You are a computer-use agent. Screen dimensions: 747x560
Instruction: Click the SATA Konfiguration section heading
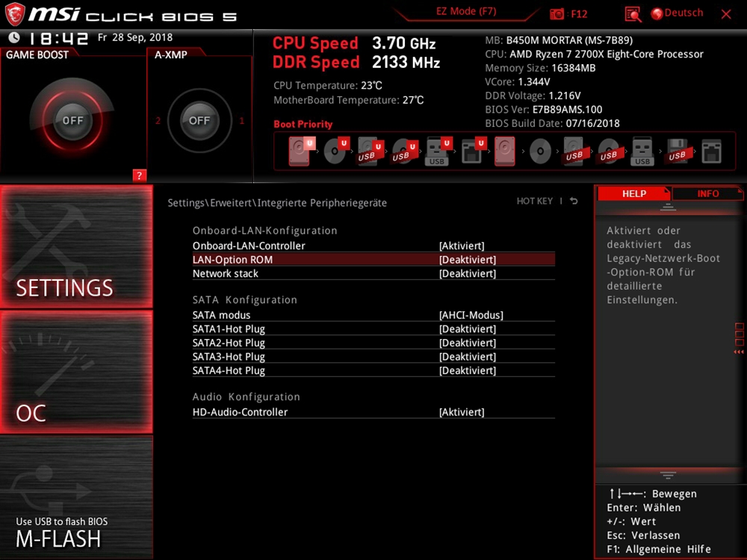pyautogui.click(x=244, y=300)
